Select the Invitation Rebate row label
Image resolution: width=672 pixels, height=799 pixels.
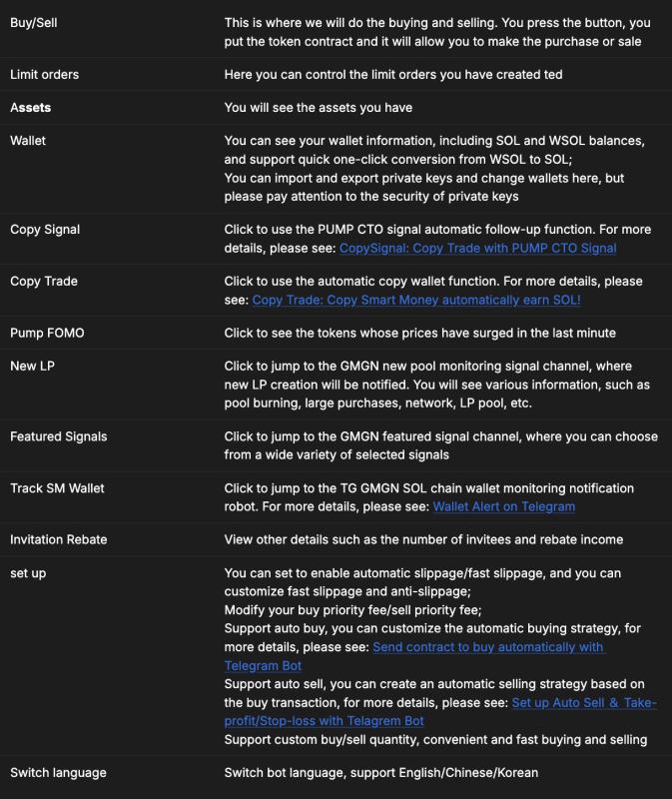[x=58, y=539]
